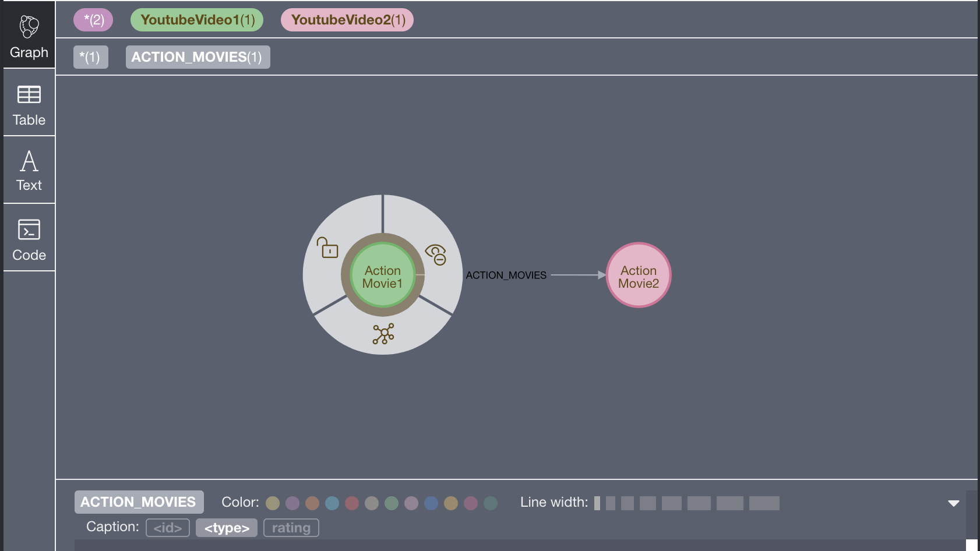Screen dimensions: 980x551
Task: Collapse the style panel with the arrow
Action: tap(953, 503)
